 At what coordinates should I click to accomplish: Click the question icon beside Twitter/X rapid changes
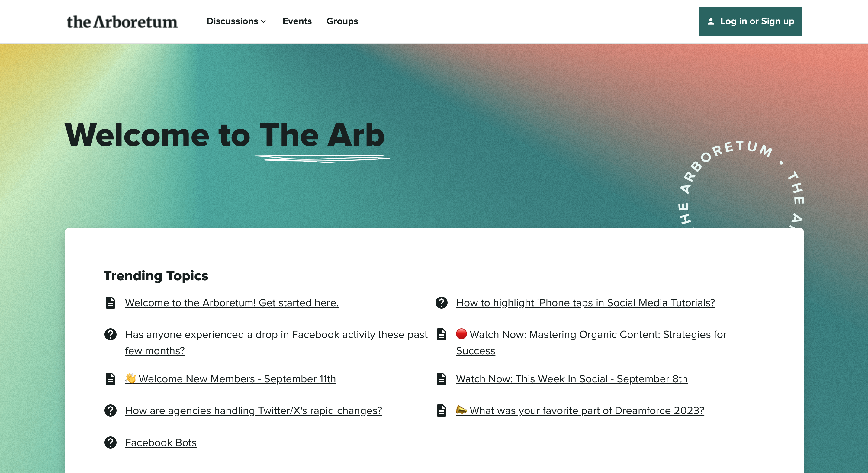(x=110, y=410)
